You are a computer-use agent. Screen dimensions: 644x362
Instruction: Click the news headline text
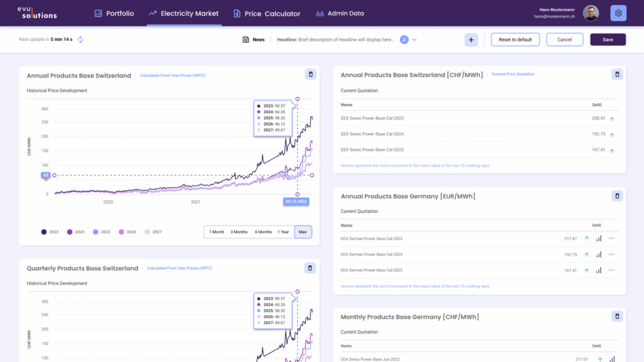pos(336,40)
